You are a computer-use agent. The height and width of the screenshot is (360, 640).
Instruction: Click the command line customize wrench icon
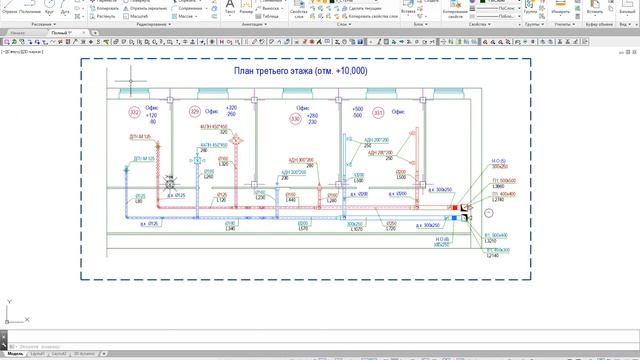[4, 346]
